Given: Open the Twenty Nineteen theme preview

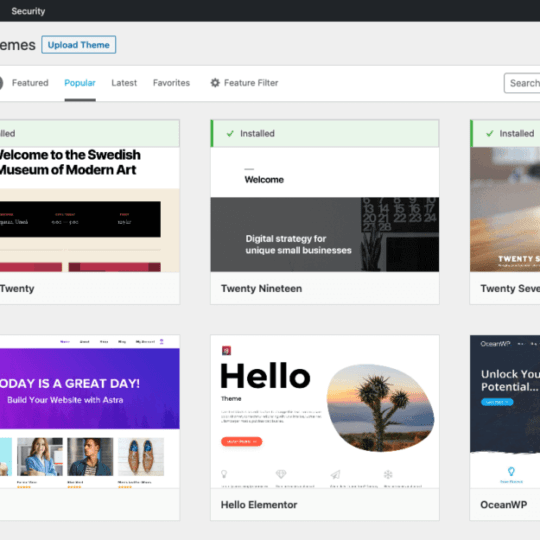Looking at the screenshot, I should tap(325, 209).
